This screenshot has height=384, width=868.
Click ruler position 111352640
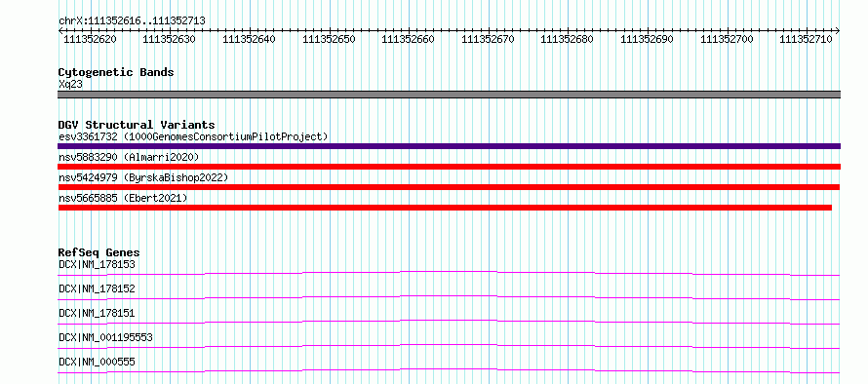coord(249,39)
